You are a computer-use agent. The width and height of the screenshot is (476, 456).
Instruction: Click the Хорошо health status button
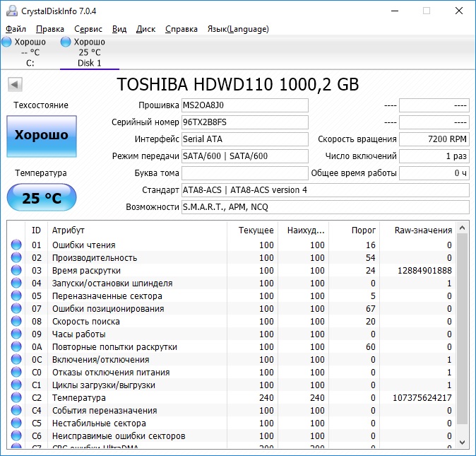coord(42,136)
